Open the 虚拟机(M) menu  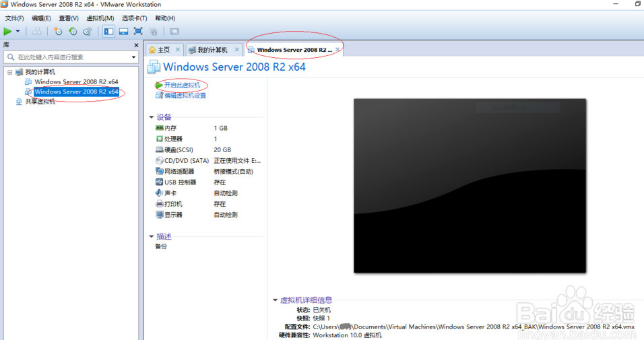point(100,18)
